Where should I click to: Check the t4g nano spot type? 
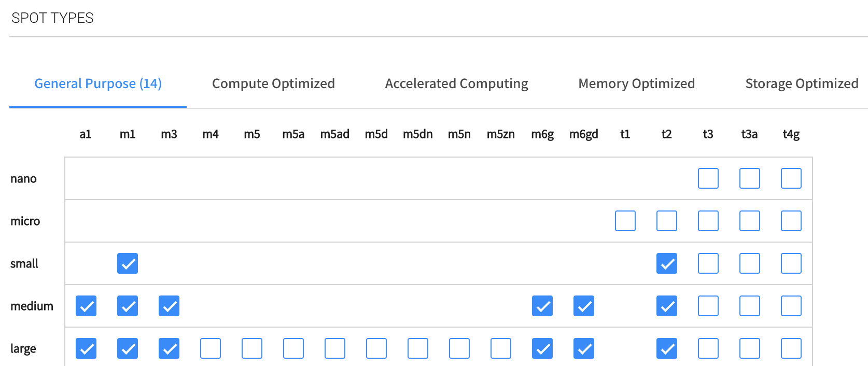tap(791, 178)
